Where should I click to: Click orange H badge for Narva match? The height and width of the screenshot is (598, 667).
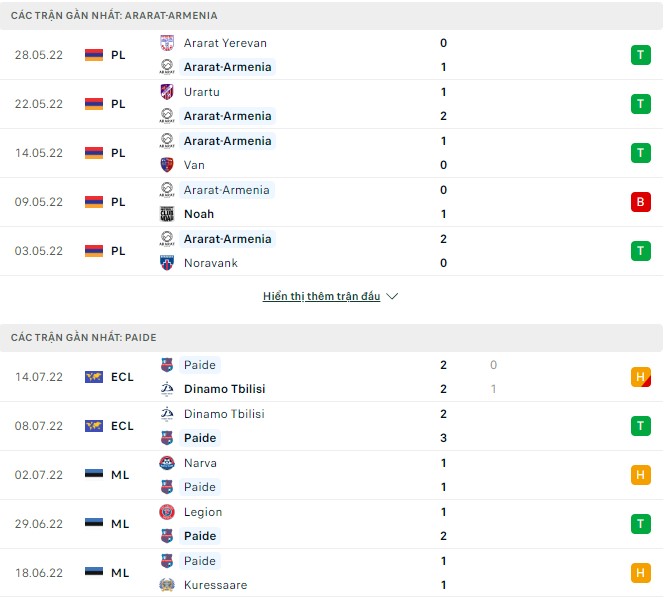(640, 475)
